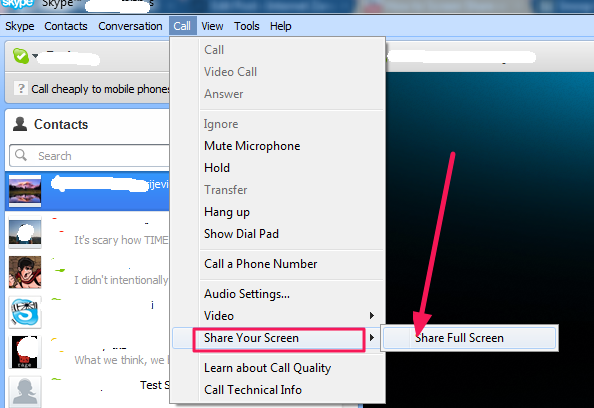594x408 pixels.
Task: Select the contact with grey default avatar
Action: (87, 391)
